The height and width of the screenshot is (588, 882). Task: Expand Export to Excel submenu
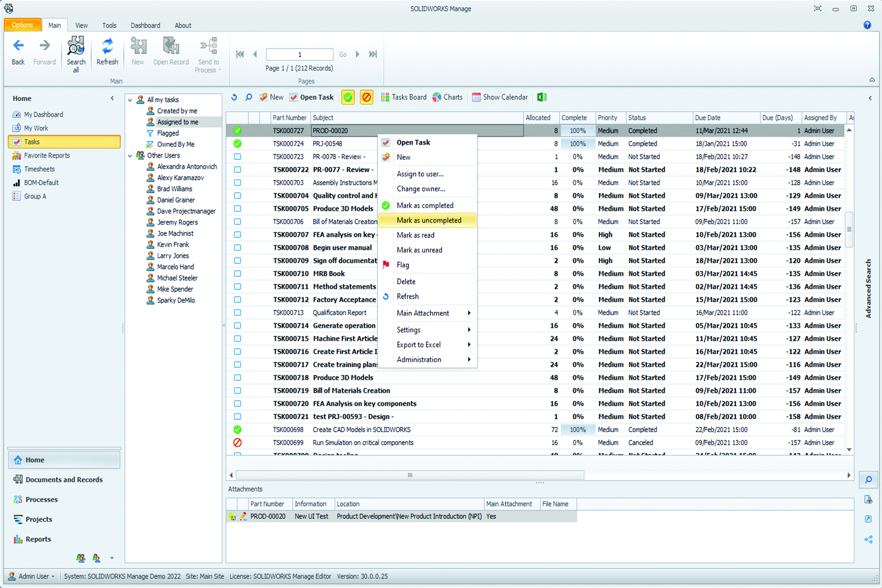pyautogui.click(x=469, y=345)
